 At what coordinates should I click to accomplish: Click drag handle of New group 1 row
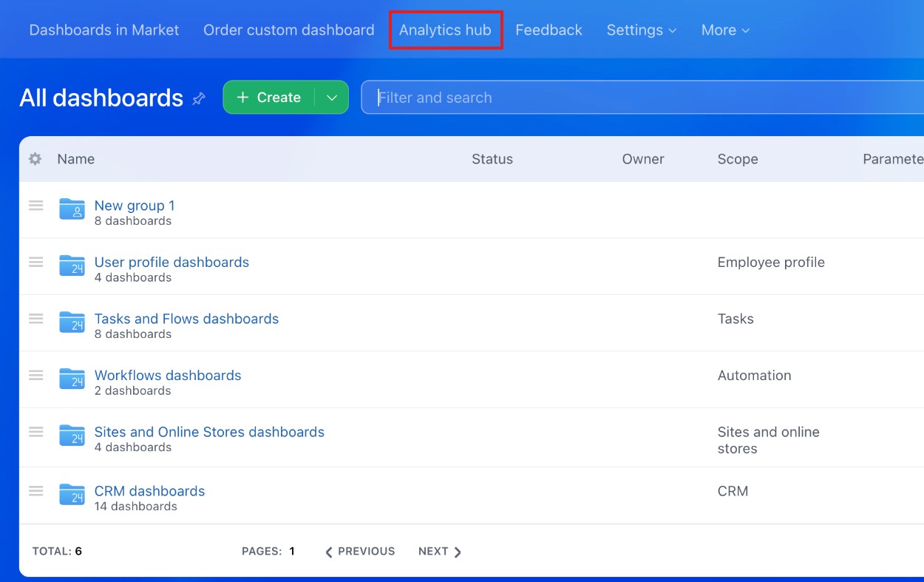click(x=35, y=206)
